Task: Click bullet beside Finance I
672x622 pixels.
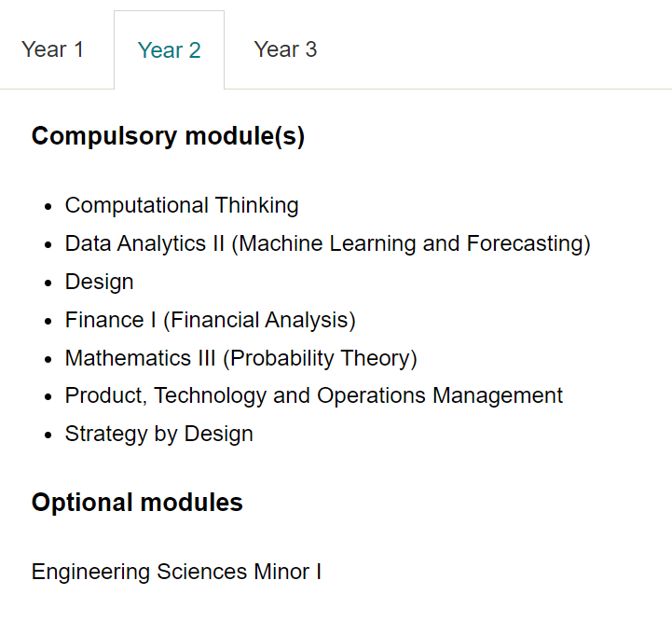Action: [x=48, y=322]
